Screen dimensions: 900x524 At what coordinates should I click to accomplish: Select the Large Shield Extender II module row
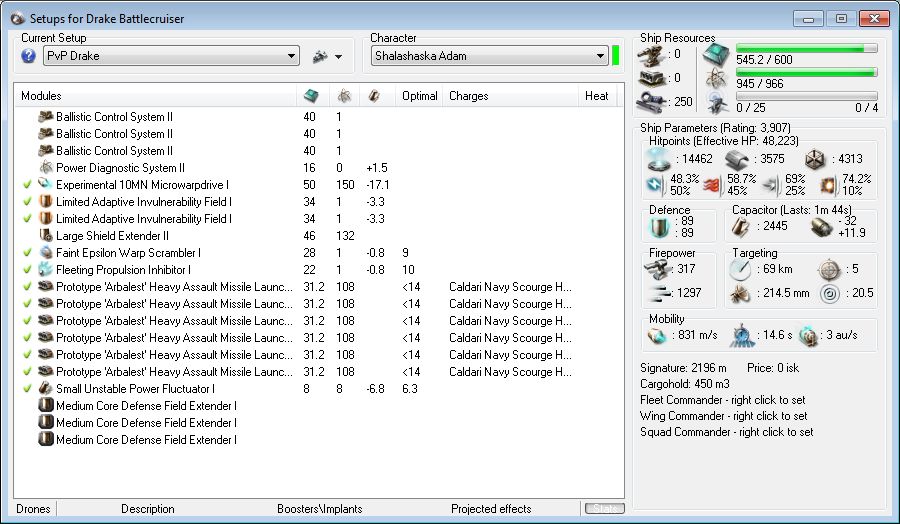coord(113,236)
